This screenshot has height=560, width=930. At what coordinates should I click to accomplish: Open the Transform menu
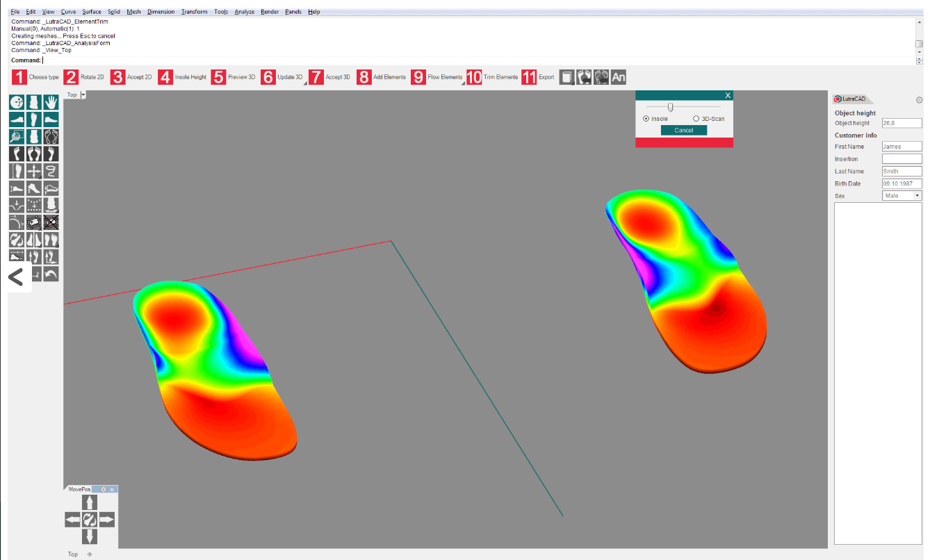pos(194,11)
